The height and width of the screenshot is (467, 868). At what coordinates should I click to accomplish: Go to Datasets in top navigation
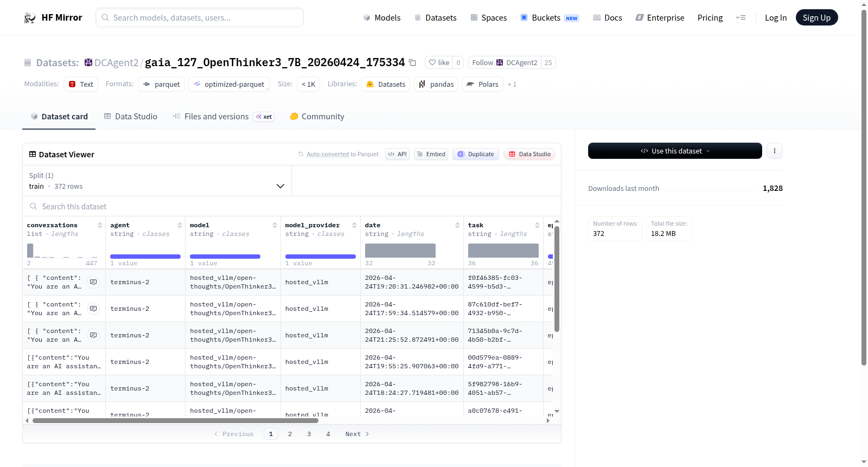[435, 17]
